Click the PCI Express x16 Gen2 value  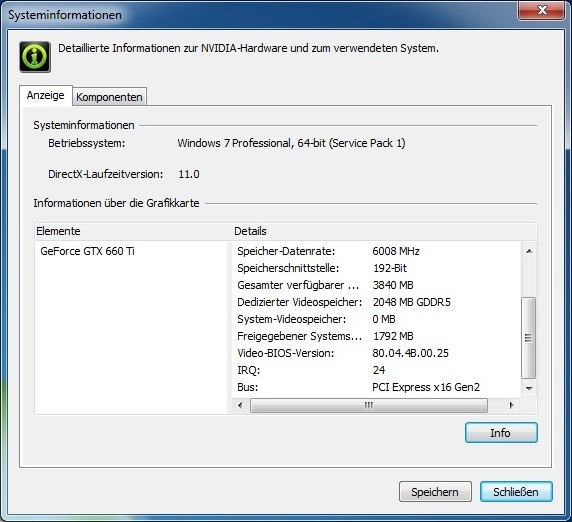(x=426, y=387)
